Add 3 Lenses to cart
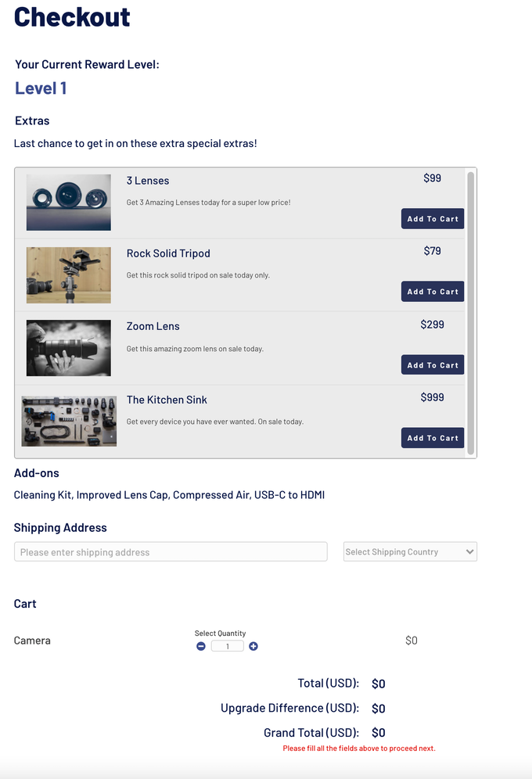 [433, 219]
